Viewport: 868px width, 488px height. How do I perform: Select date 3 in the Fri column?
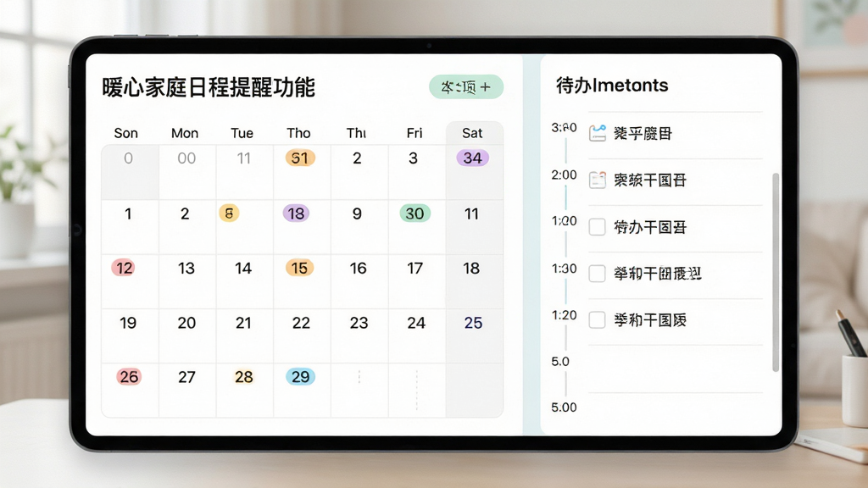click(x=413, y=158)
